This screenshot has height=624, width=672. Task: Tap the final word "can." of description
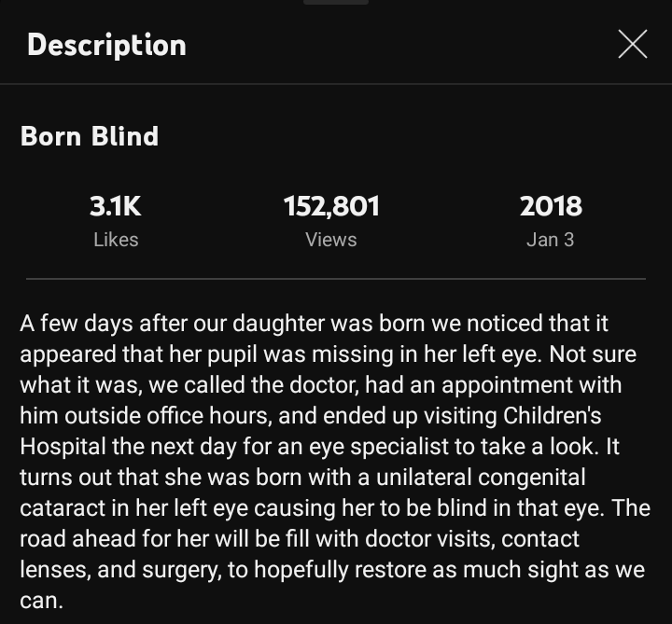click(x=41, y=601)
